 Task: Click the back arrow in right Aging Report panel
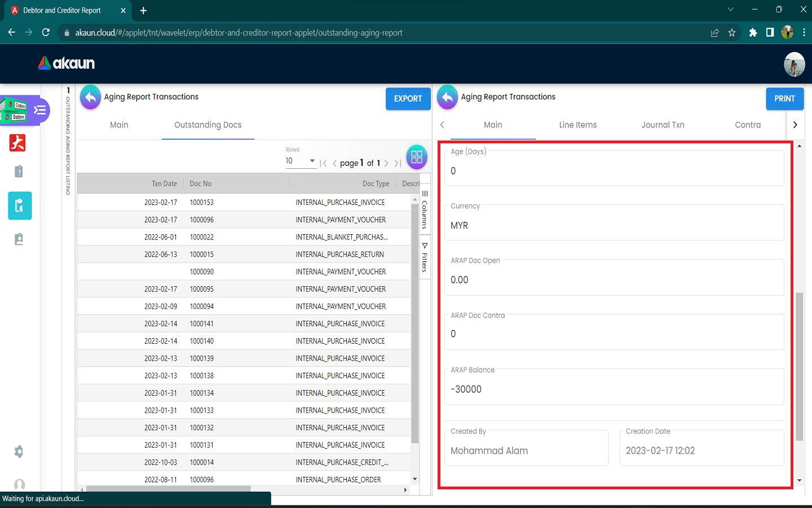pyautogui.click(x=447, y=98)
